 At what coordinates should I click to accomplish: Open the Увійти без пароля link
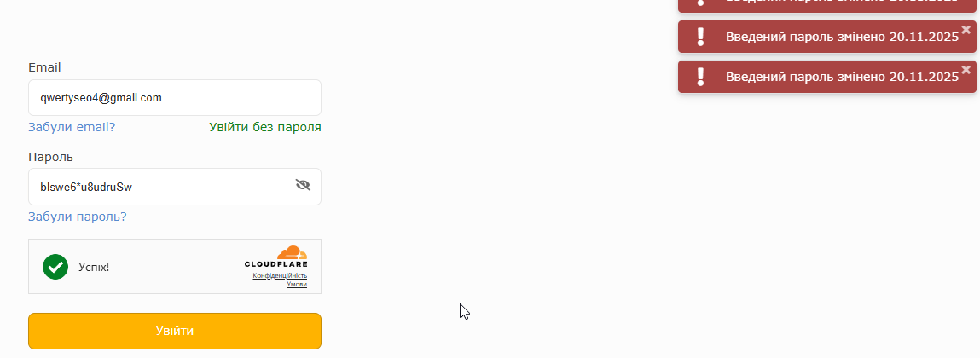265,127
